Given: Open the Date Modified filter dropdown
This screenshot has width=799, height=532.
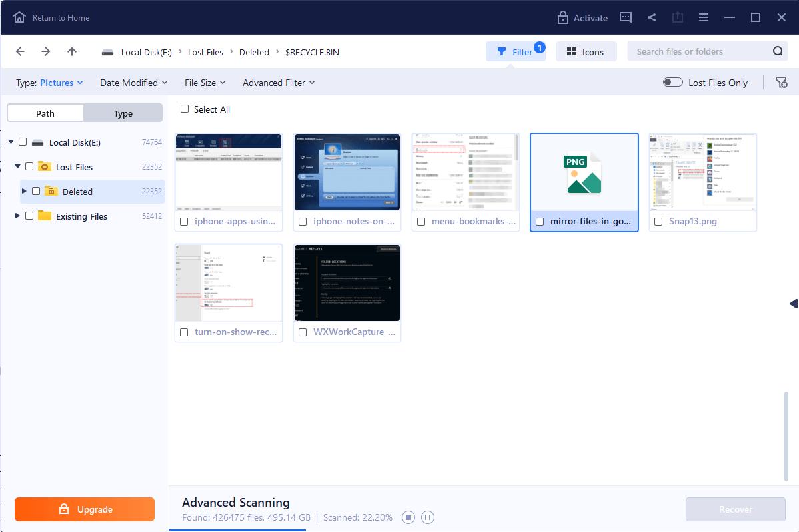Looking at the screenshot, I should tap(135, 83).
